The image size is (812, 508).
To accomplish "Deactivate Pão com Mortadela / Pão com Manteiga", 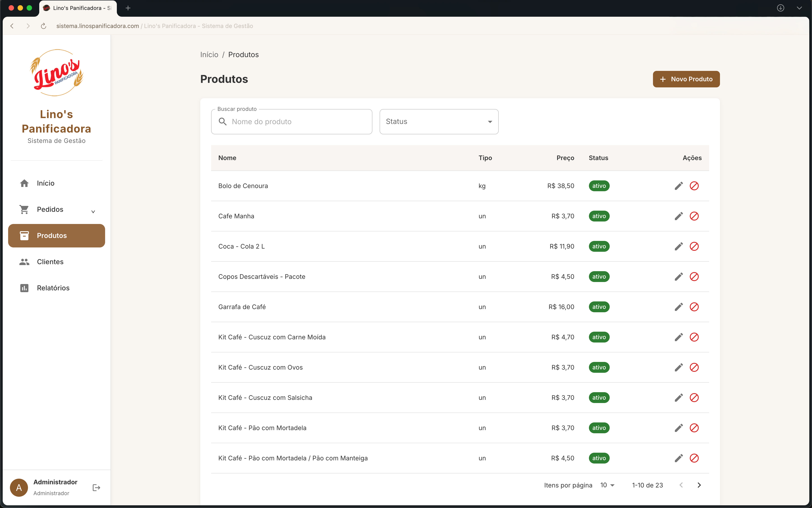I will click(694, 458).
